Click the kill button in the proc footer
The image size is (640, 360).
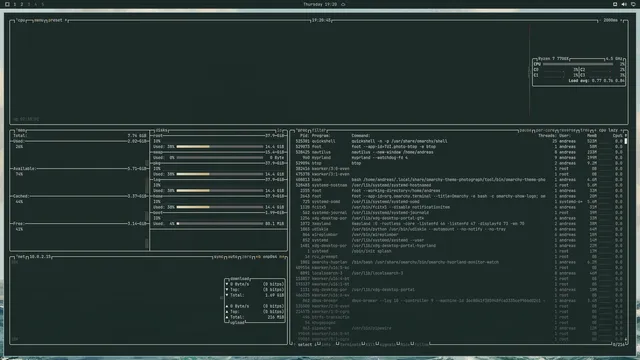click(371, 344)
